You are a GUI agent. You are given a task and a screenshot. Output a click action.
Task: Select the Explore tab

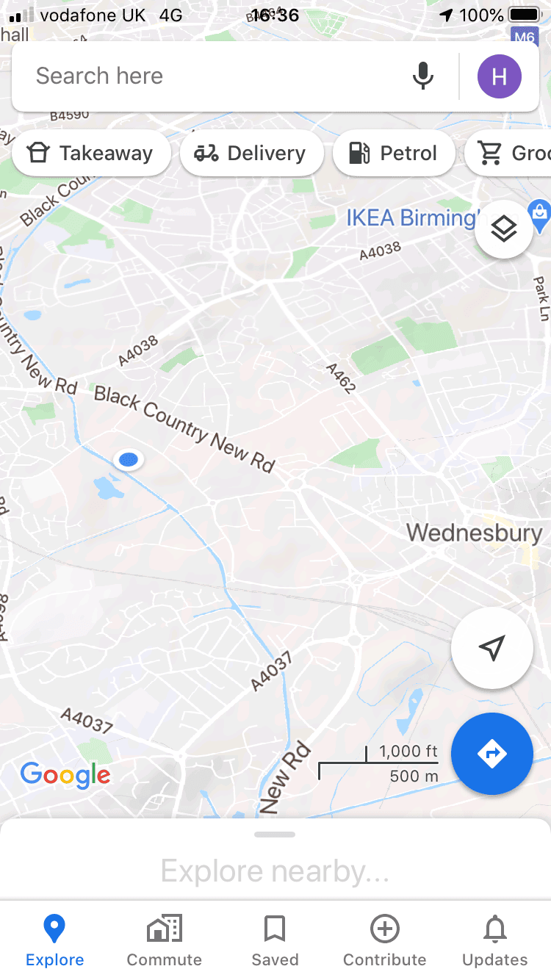click(55, 940)
